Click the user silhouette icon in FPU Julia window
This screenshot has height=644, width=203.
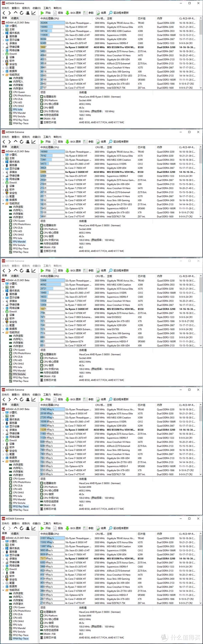click(x=27, y=13)
